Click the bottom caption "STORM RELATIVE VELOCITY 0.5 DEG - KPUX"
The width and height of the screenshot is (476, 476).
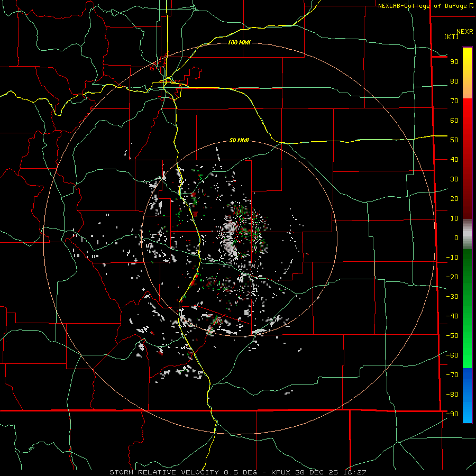pos(200,472)
